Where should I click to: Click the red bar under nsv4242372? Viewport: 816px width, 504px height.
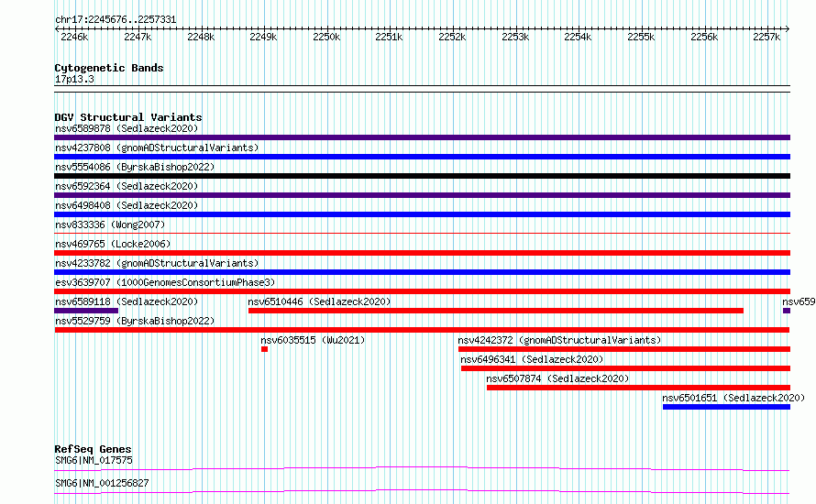click(624, 349)
